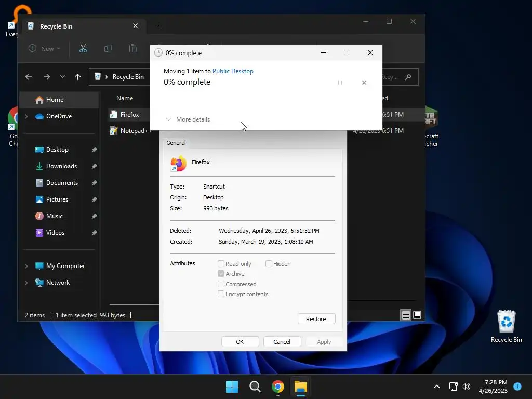This screenshot has width=532, height=399.
Task: Toggle the Read-only checkbox
Action: point(221,263)
